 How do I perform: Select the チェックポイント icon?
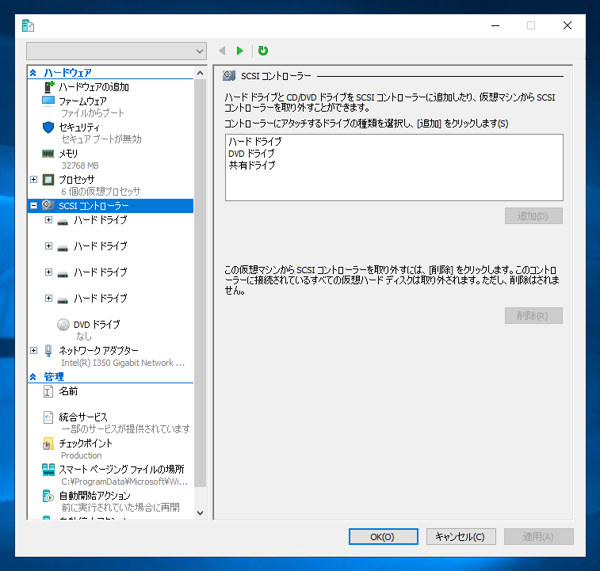click(x=48, y=444)
